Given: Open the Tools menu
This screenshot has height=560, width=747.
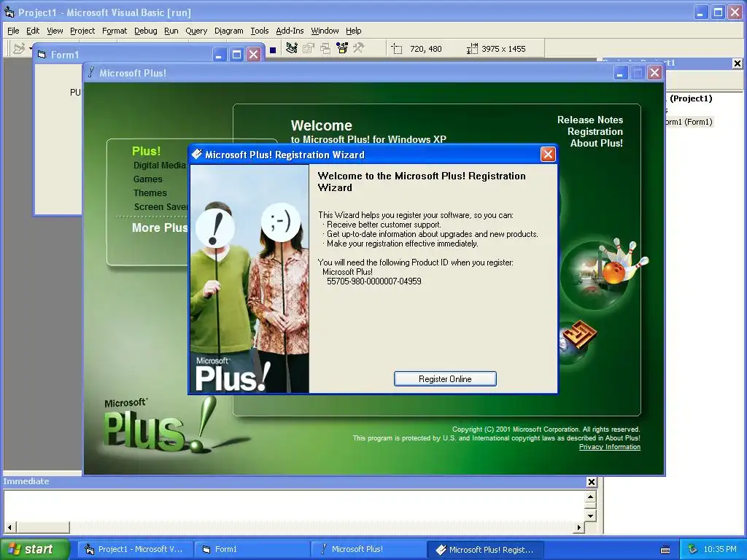Looking at the screenshot, I should [x=260, y=31].
